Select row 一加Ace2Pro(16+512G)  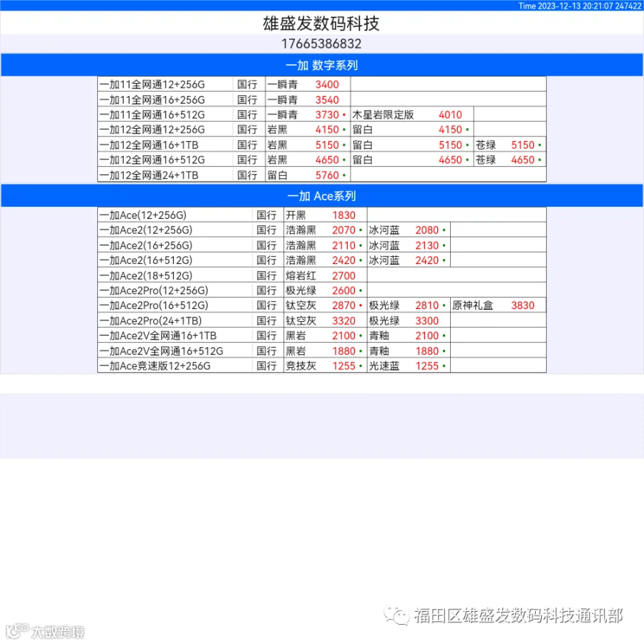321,305
